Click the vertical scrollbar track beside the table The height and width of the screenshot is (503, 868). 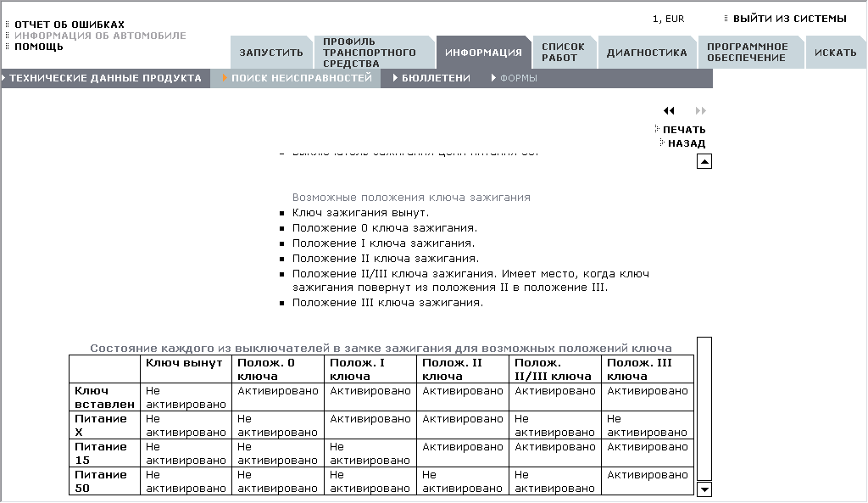pyautogui.click(x=704, y=409)
